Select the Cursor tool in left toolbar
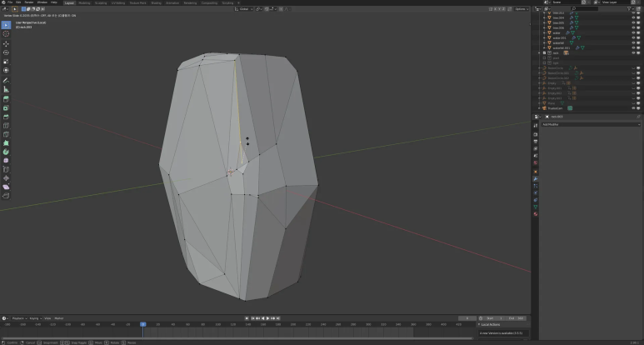The image size is (644, 345). 7,34
